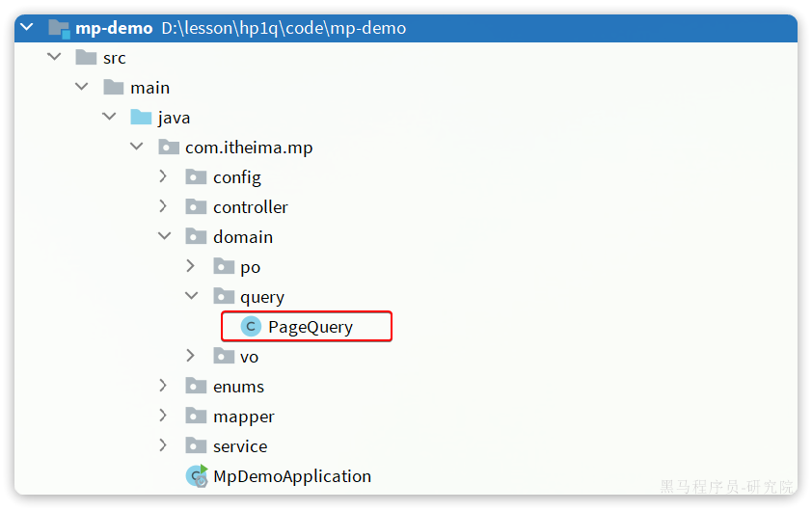Expand the po package chevron
The image size is (812, 511).
[191, 266]
